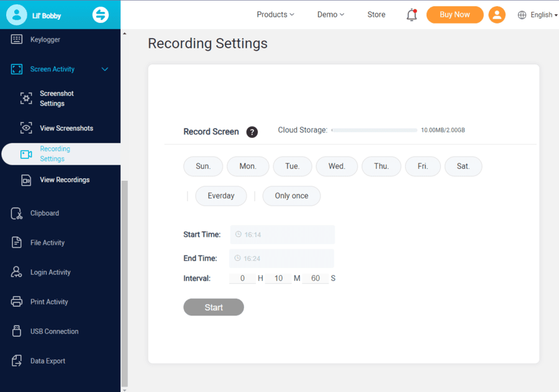Select Everday recording schedule
This screenshot has height=392, width=559.
click(x=220, y=196)
